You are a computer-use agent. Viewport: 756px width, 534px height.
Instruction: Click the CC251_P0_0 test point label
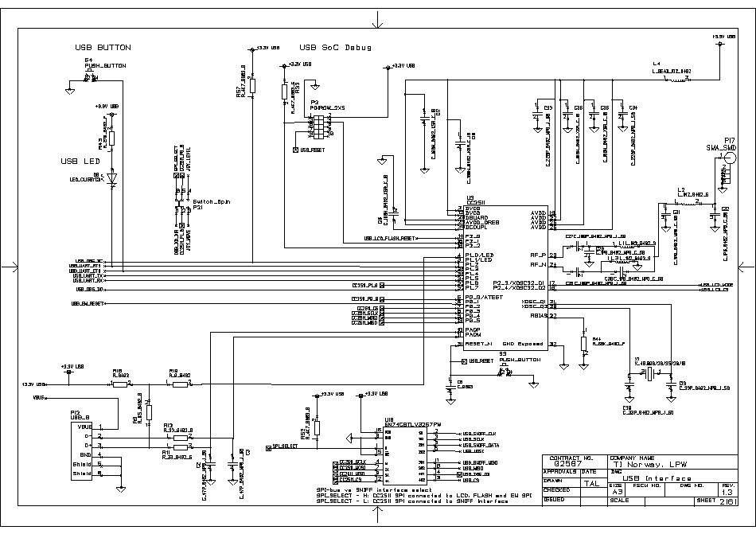(365, 299)
